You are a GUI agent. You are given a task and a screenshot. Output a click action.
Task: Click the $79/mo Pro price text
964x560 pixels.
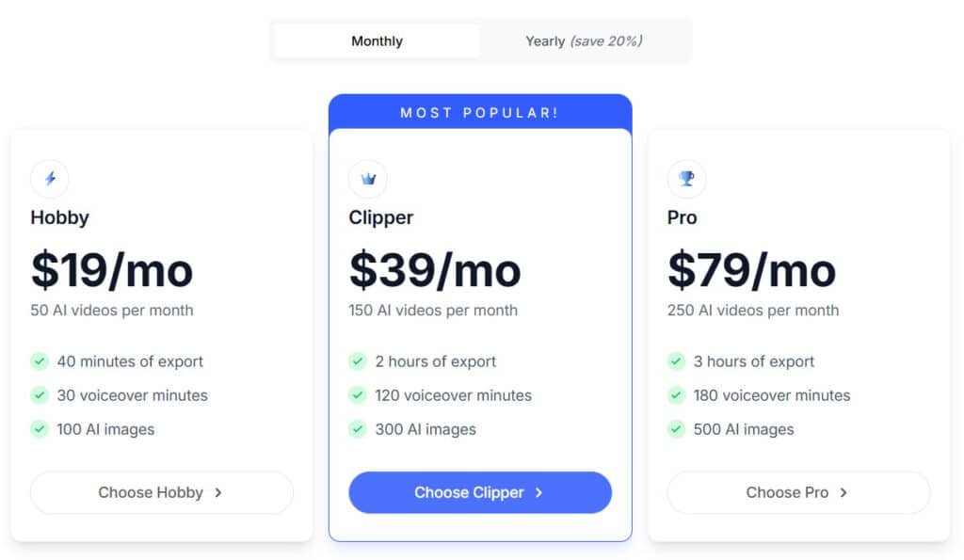[x=751, y=270]
